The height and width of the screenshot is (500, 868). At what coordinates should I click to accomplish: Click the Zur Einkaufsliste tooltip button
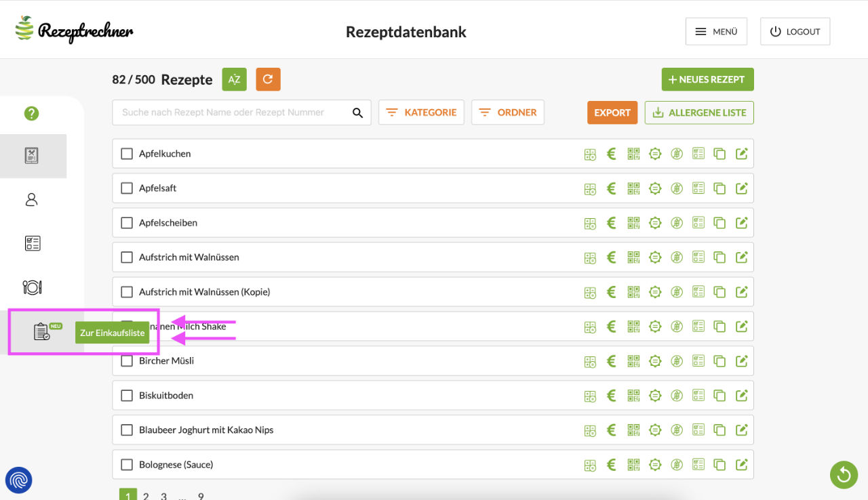click(x=113, y=333)
